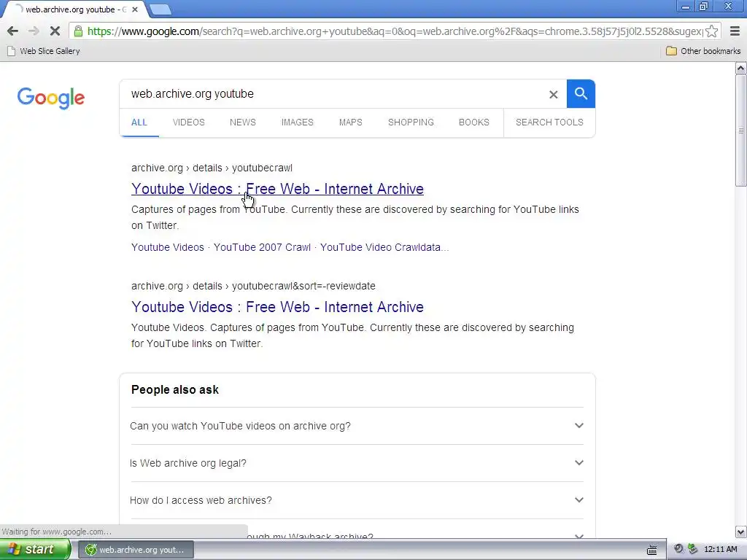Open second Youtube Videos Internet Archive result

[277, 307]
